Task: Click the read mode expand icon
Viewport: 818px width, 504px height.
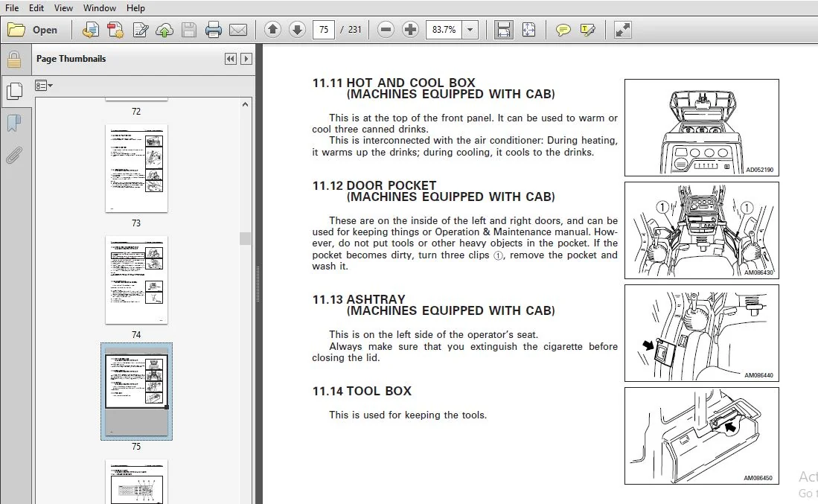Action: (622, 30)
